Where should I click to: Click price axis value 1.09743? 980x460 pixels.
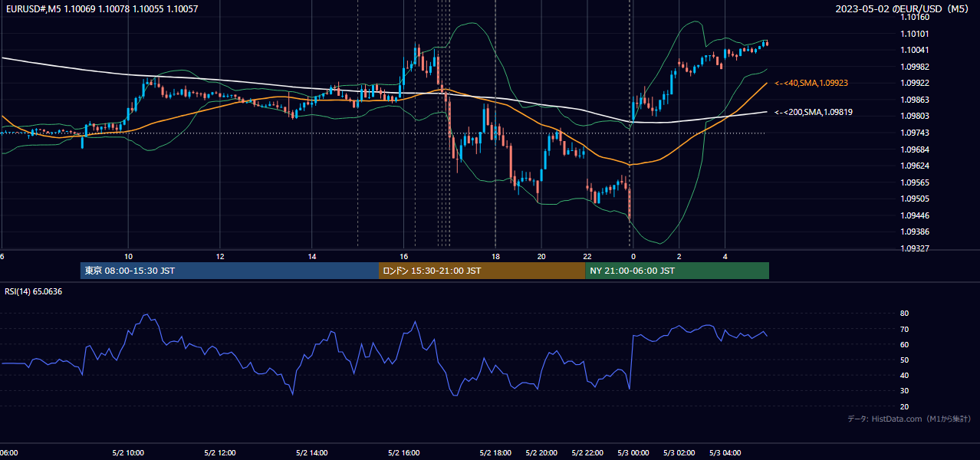click(915, 133)
